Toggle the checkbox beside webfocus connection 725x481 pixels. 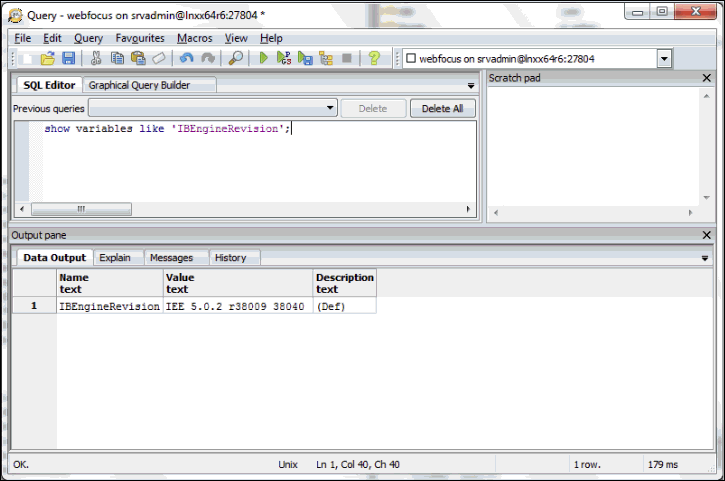411,58
